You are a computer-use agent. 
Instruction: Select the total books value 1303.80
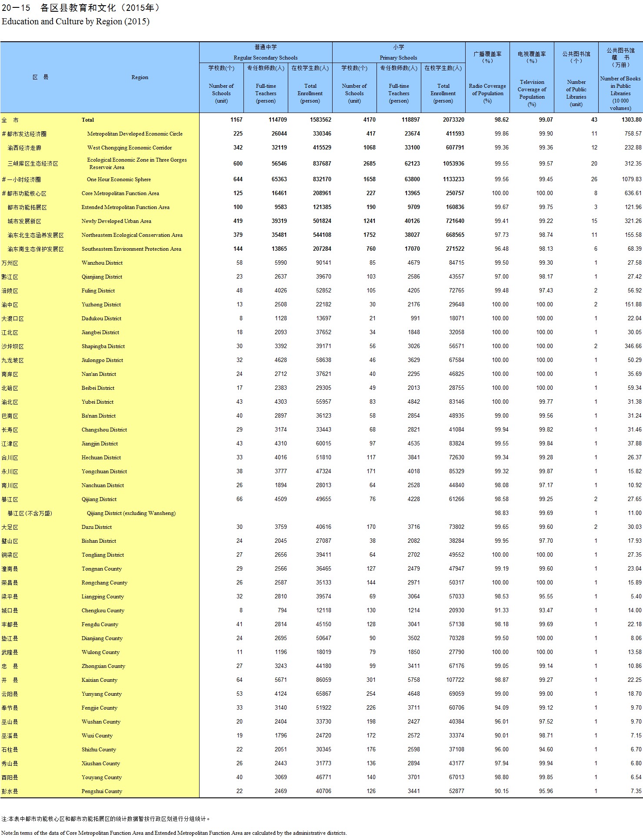pos(632,120)
